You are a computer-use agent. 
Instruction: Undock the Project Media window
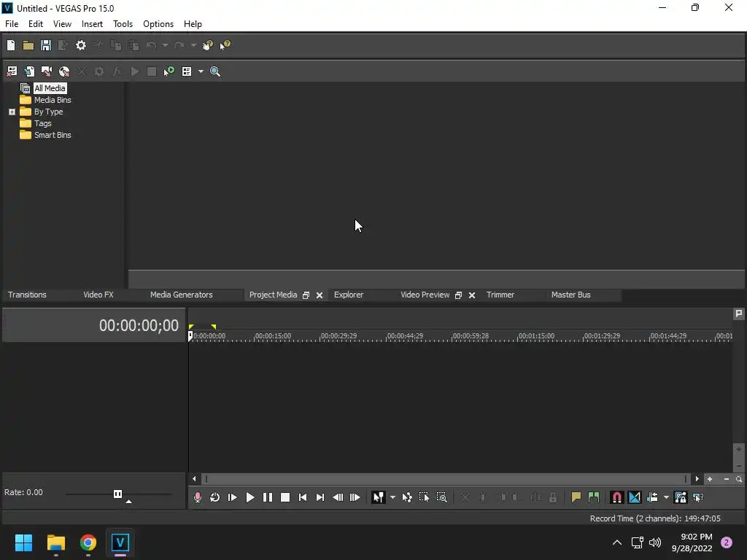[x=306, y=295]
